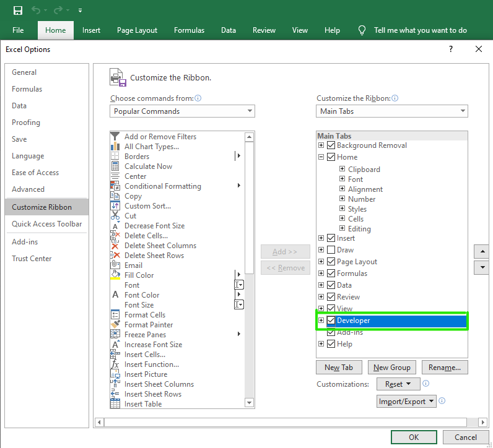Open the Choose commands from dropdown
493x448 pixels.
(182, 111)
